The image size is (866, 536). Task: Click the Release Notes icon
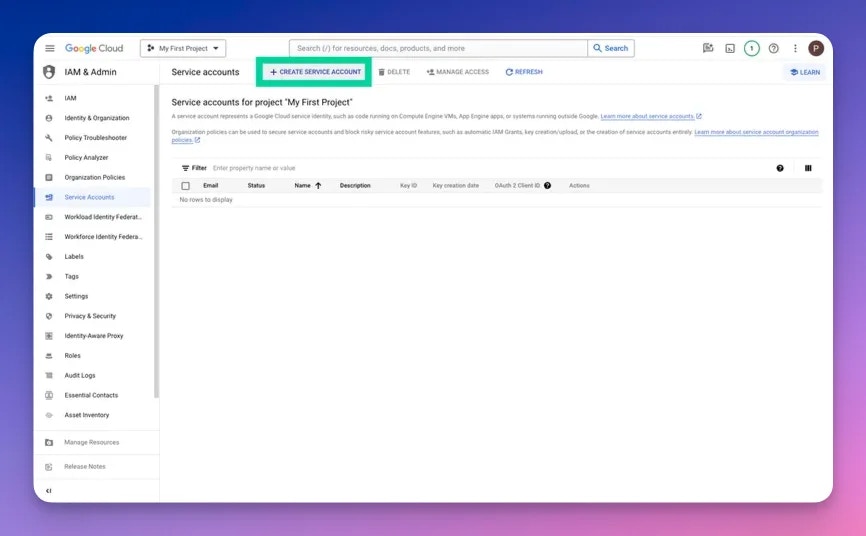click(49, 467)
